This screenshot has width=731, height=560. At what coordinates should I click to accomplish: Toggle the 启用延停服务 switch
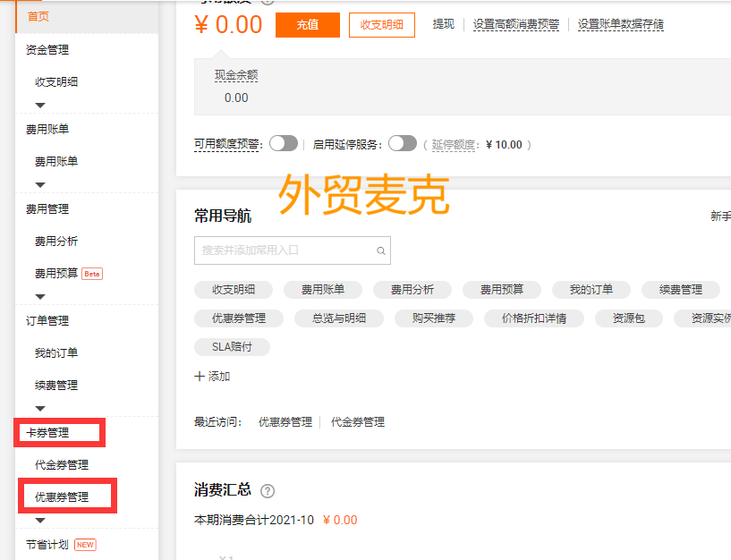point(403,143)
